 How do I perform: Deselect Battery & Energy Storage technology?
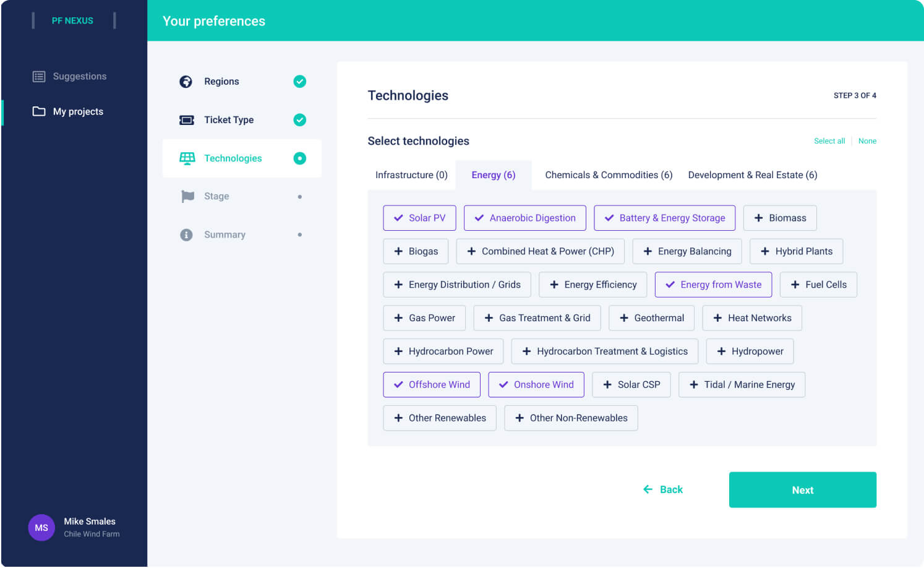pyautogui.click(x=665, y=218)
